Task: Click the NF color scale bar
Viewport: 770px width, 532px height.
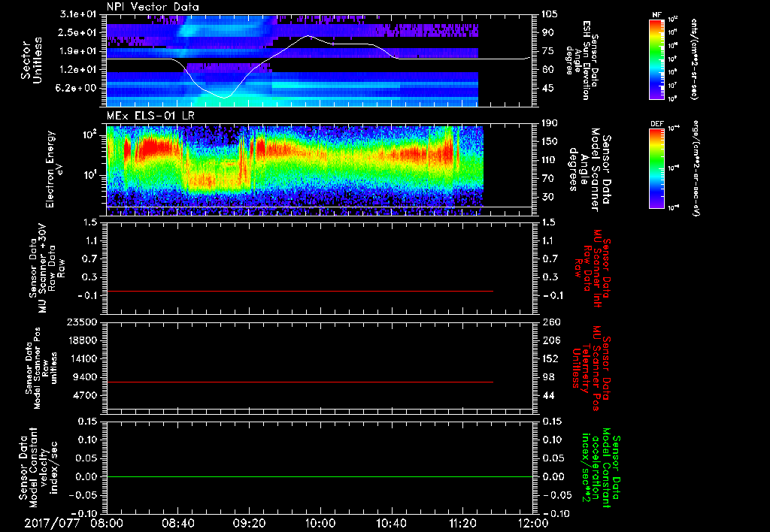Action: 654,61
